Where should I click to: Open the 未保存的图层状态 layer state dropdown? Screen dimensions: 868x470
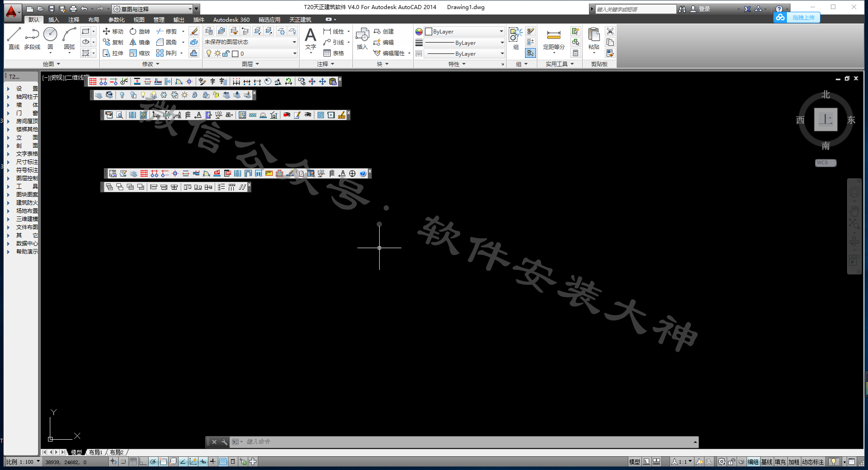click(x=251, y=42)
